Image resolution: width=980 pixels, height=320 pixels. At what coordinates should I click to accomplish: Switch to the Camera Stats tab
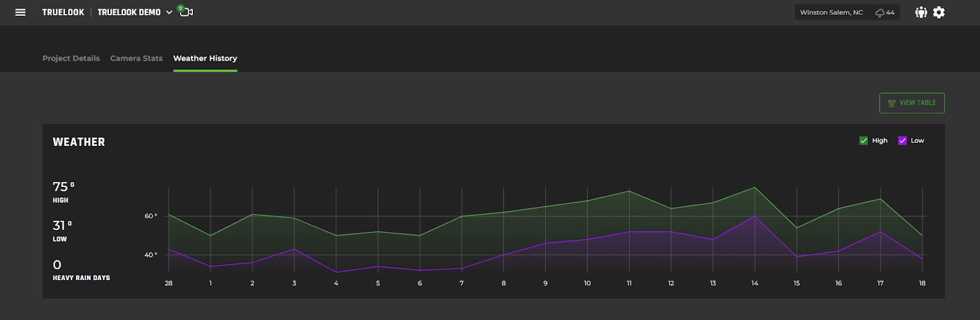(137, 58)
